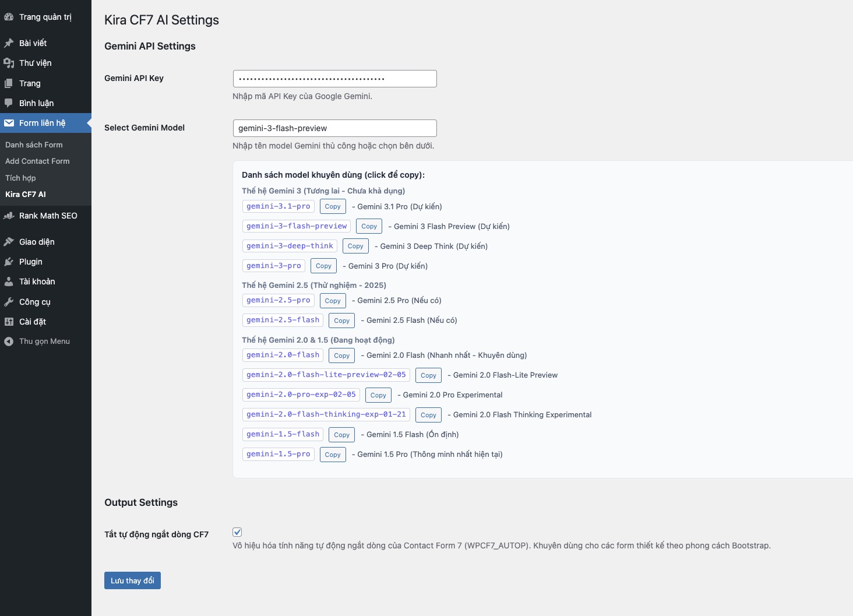Uncheck Tắt tự động ngắt dòng CF7

tap(237, 532)
